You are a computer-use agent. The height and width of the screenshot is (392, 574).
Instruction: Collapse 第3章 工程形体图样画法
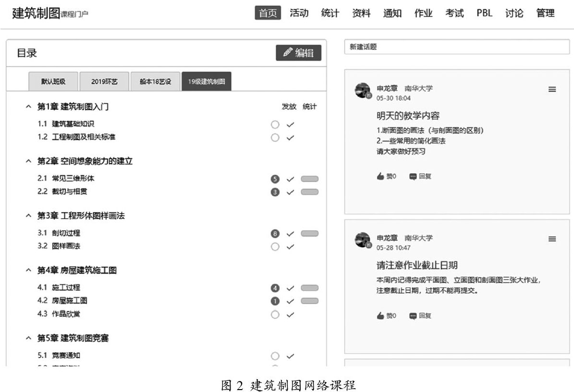coord(28,216)
